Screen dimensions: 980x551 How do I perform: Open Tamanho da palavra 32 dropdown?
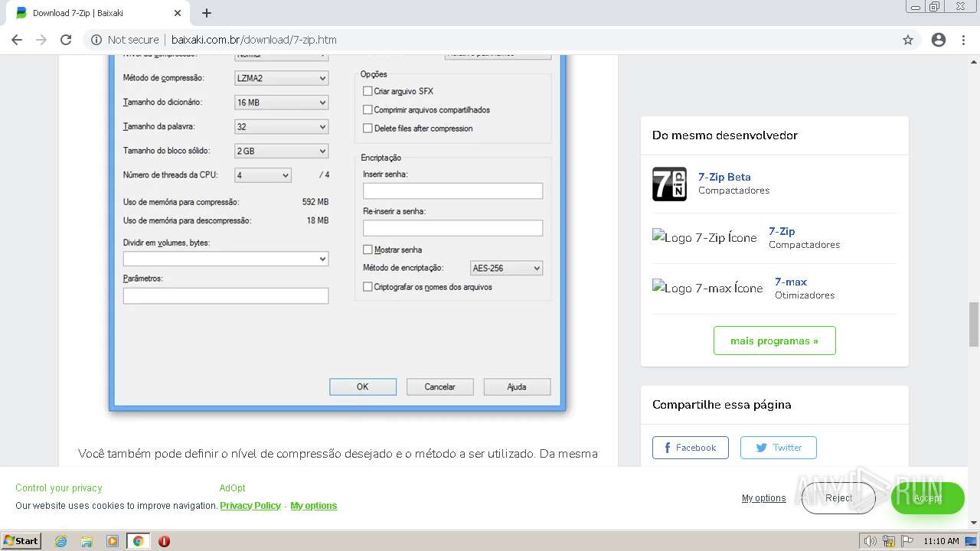281,126
